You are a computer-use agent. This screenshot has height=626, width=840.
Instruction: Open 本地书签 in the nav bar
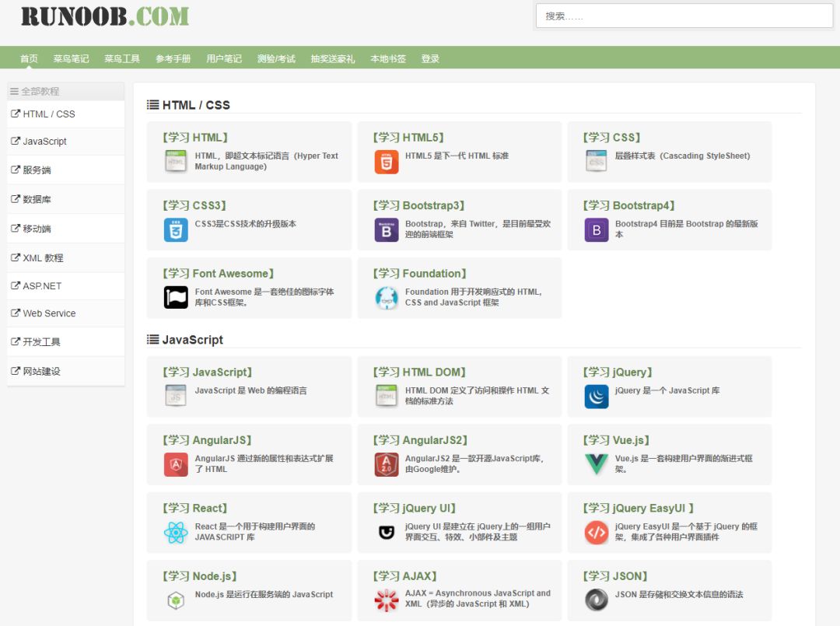tap(388, 59)
